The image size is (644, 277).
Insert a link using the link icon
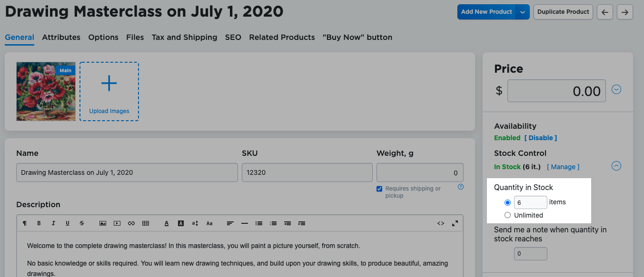point(131,223)
